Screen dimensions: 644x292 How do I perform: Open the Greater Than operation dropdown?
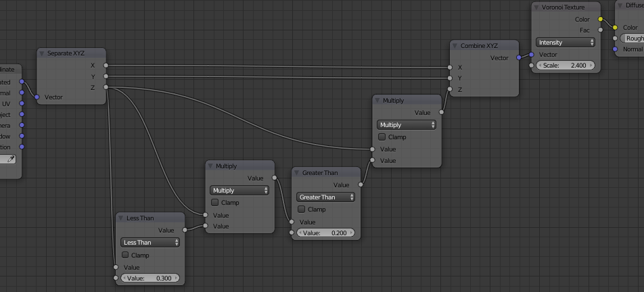pos(325,197)
